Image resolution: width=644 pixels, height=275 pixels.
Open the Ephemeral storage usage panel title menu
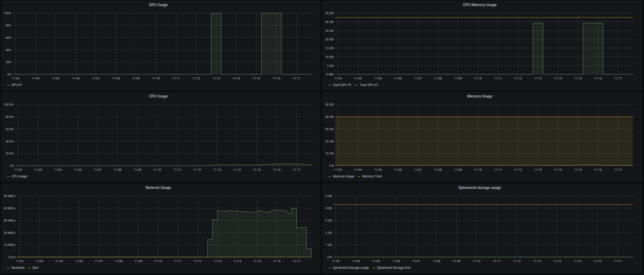click(x=479, y=187)
